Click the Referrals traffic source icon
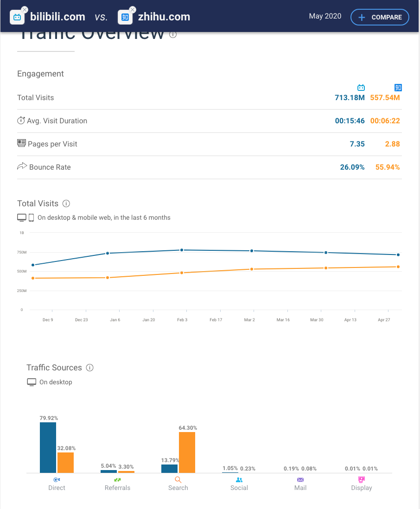Screen dimensions: 420x509 coord(117,480)
